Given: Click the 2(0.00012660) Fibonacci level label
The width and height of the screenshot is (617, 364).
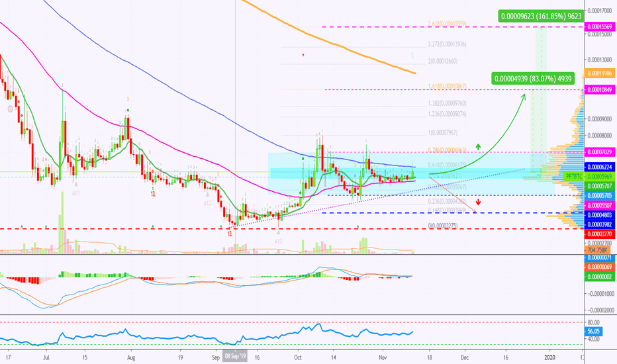Looking at the screenshot, I should point(443,61).
